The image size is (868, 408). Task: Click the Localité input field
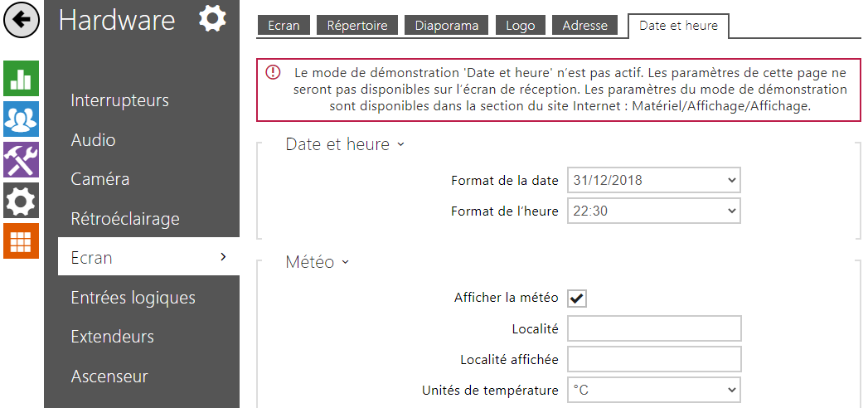pos(654,329)
